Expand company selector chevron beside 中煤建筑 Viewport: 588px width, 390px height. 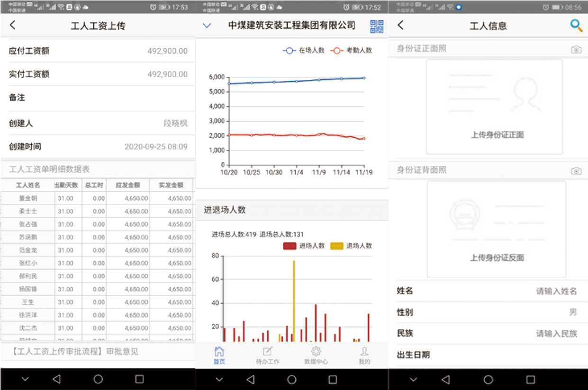(x=207, y=26)
